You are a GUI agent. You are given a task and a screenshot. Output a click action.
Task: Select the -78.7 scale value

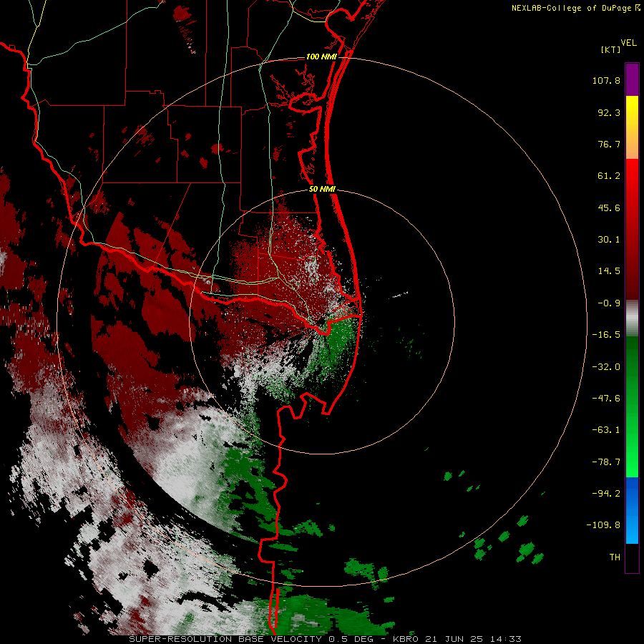point(606,462)
